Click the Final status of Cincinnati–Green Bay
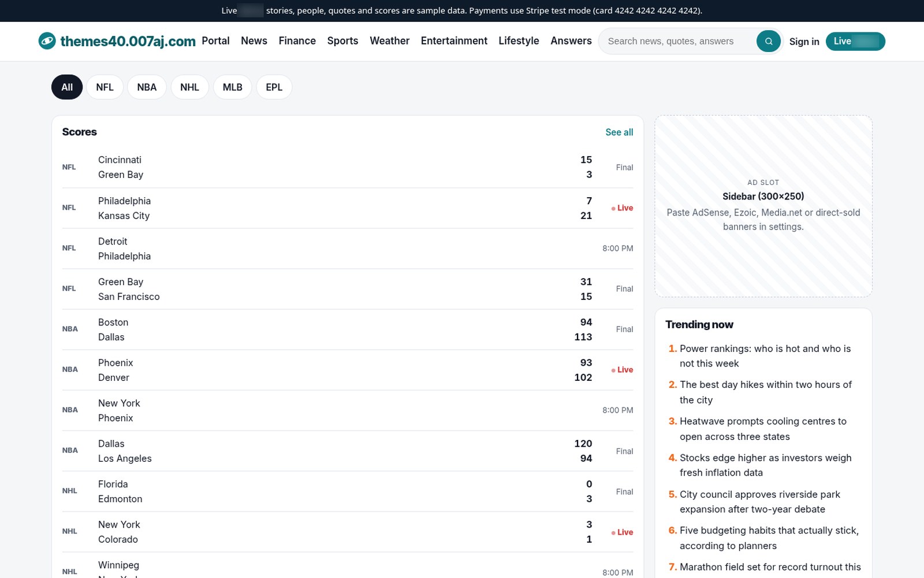This screenshot has height=578, width=924. click(624, 168)
